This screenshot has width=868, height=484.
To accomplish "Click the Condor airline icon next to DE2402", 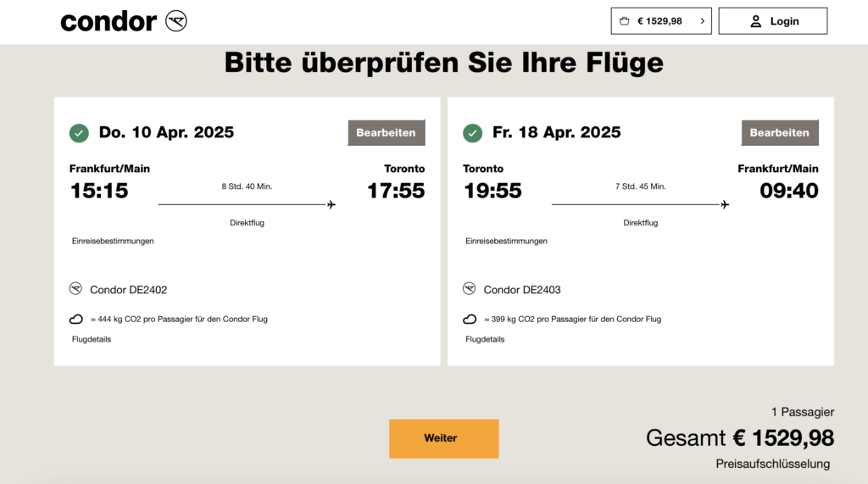I will [76, 289].
